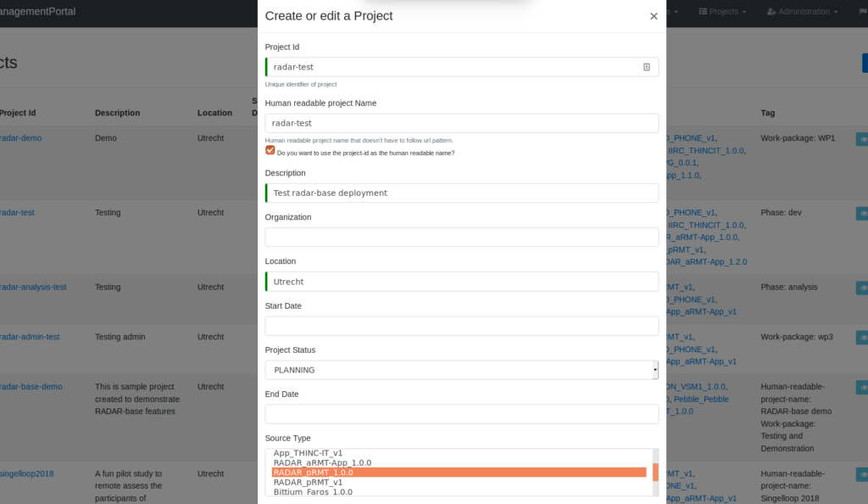The height and width of the screenshot is (504, 868).
Task: Click the eye view button for radar-analysis-test row
Action: coord(862,288)
